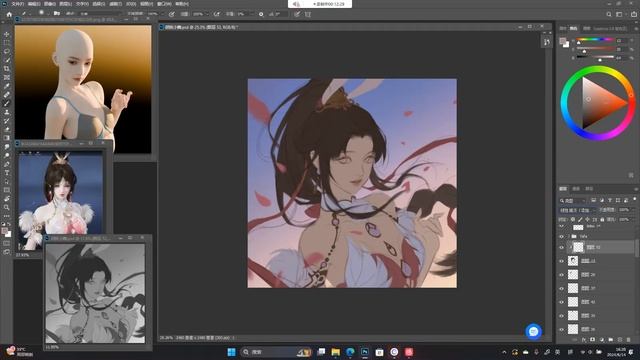Select the Move tool
The width and height of the screenshot is (640, 360).
click(x=7, y=34)
